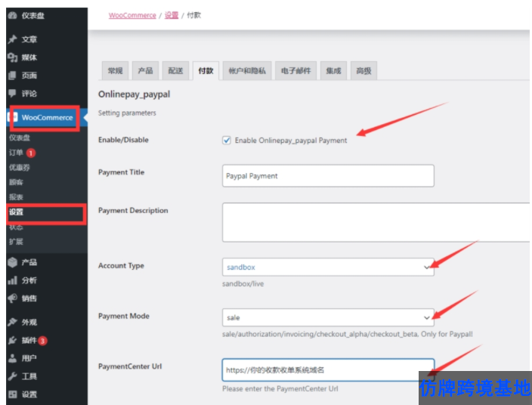
Task: Click the Tools wrench icon
Action: coord(13,376)
